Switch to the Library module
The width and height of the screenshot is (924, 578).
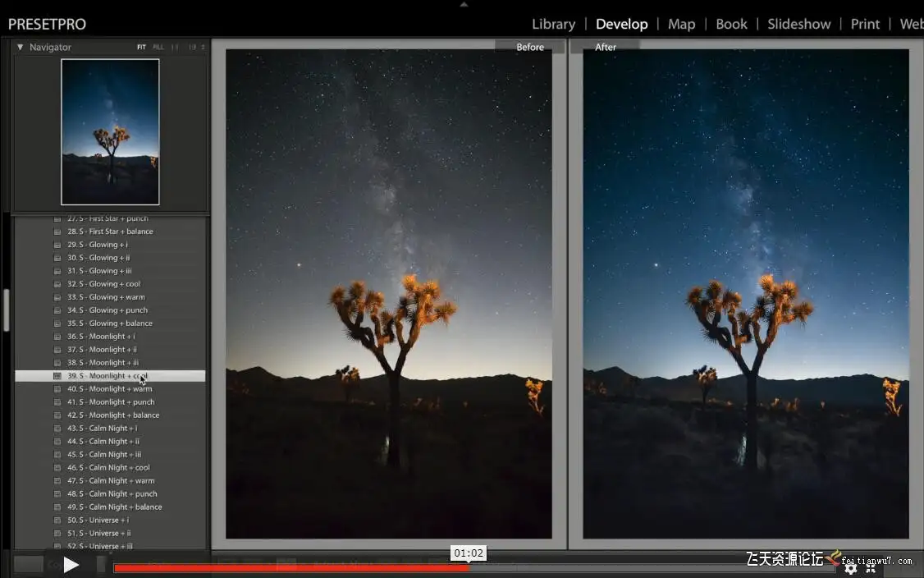pos(553,24)
